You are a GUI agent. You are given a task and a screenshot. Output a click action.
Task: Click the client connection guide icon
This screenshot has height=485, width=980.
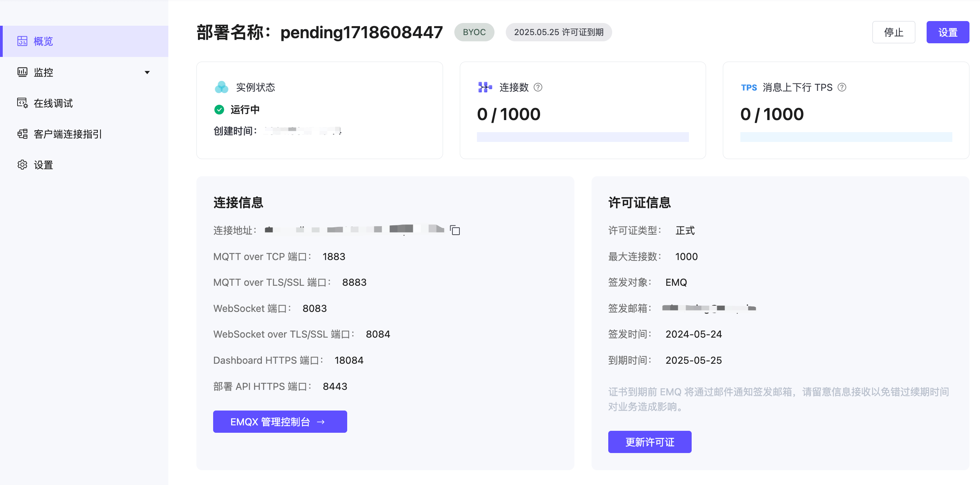22,134
